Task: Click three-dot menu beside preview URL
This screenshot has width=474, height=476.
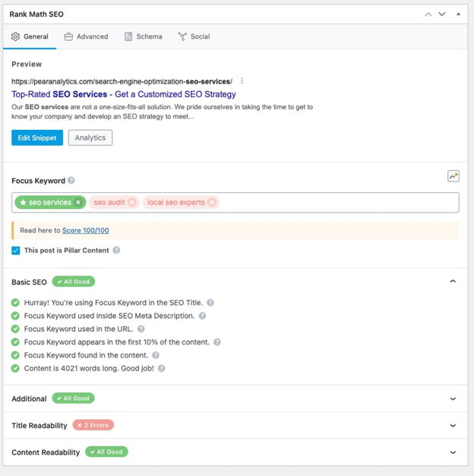Action: [242, 81]
